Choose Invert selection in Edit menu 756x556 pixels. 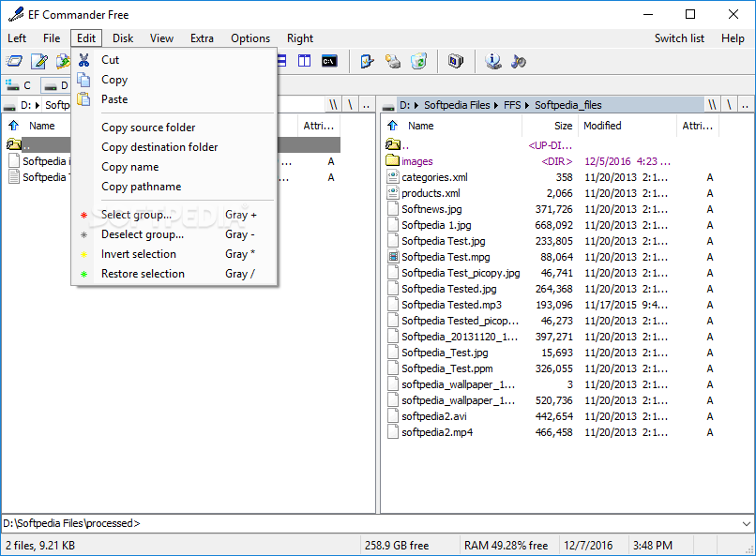click(174, 254)
